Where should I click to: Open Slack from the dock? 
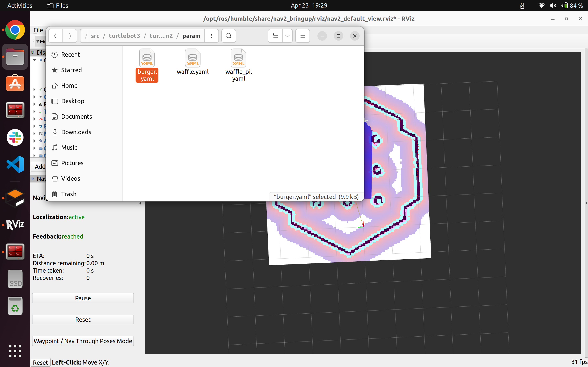click(15, 137)
